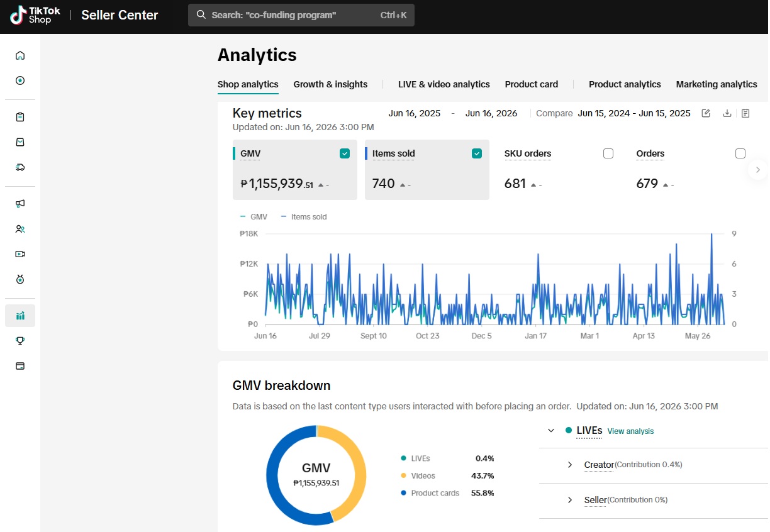
Task: Uncheck the GMV metric checkbox
Action: 345,153
